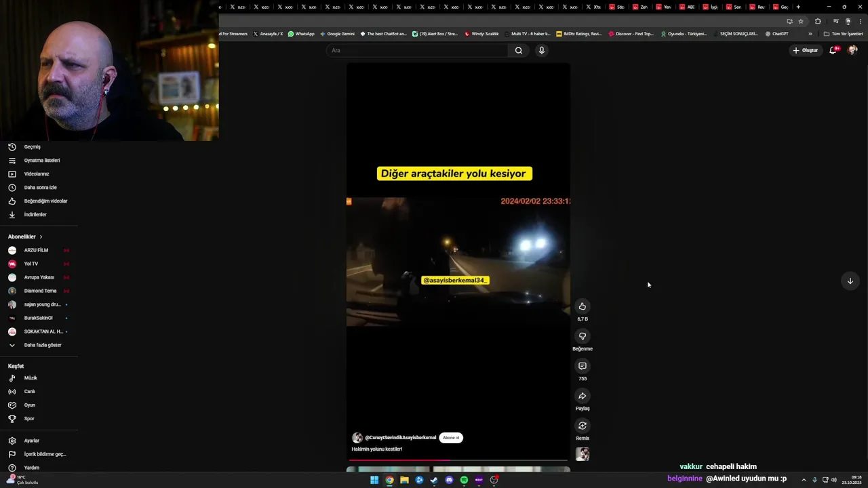Viewport: 868px width, 488px height.
Task: Show hidden system tray icons
Action: (x=804, y=480)
